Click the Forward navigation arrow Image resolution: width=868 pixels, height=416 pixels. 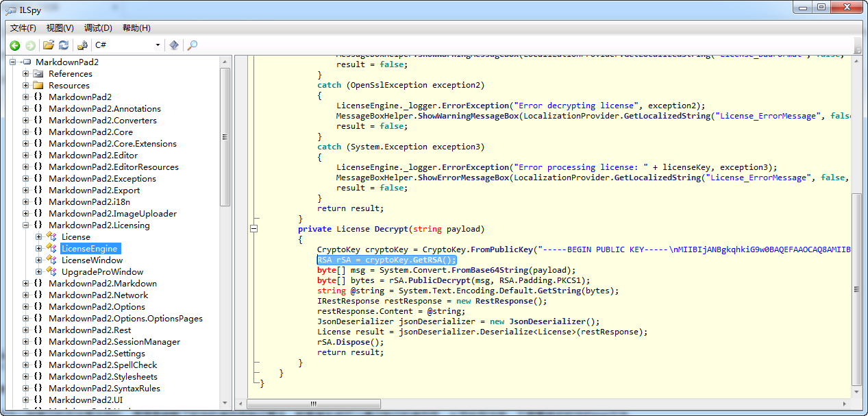pos(30,45)
